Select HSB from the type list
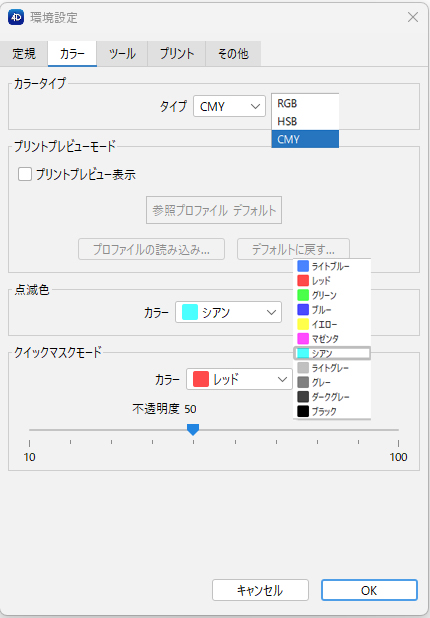The width and height of the screenshot is (430, 618). (x=305, y=121)
